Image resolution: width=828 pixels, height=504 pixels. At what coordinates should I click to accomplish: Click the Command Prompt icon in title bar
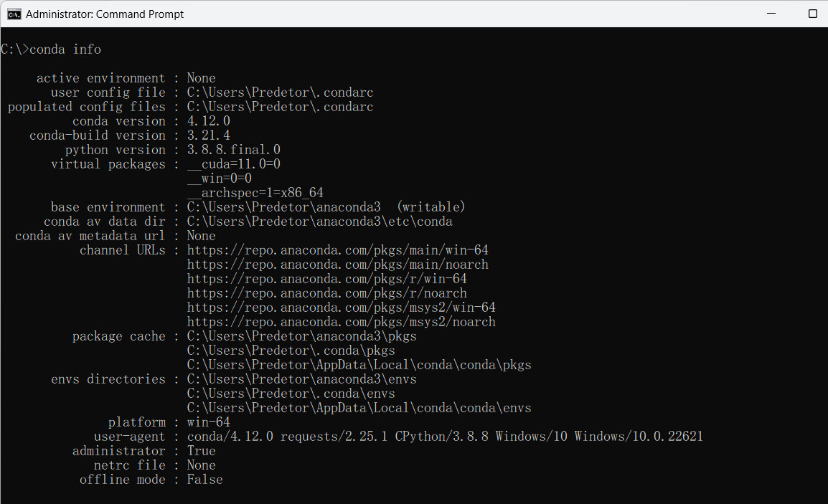(x=14, y=14)
